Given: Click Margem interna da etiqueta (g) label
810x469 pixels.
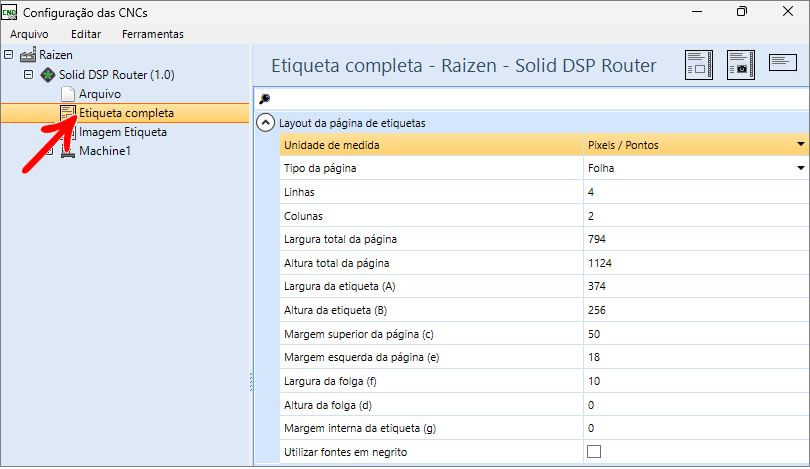Looking at the screenshot, I should coord(360,428).
